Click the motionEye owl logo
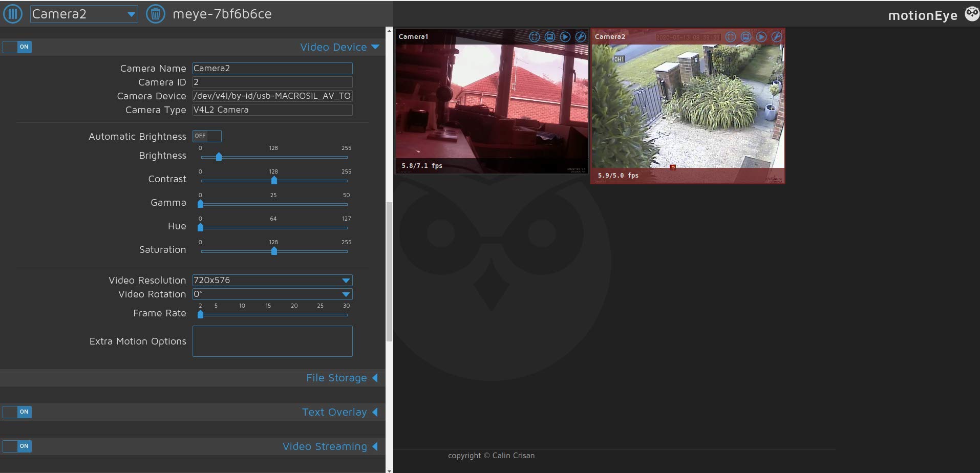Viewport: 980px width, 473px height. click(x=971, y=14)
